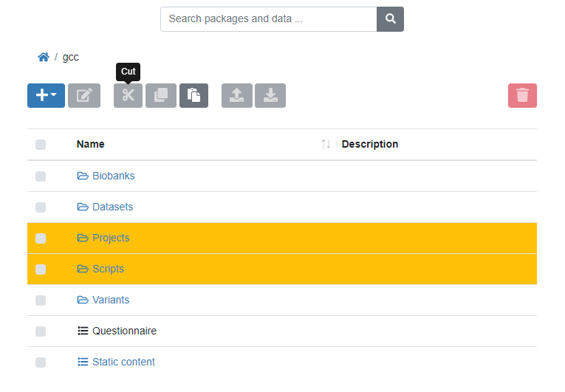Open the Static content entity
The image size is (565, 392).
[x=123, y=362]
